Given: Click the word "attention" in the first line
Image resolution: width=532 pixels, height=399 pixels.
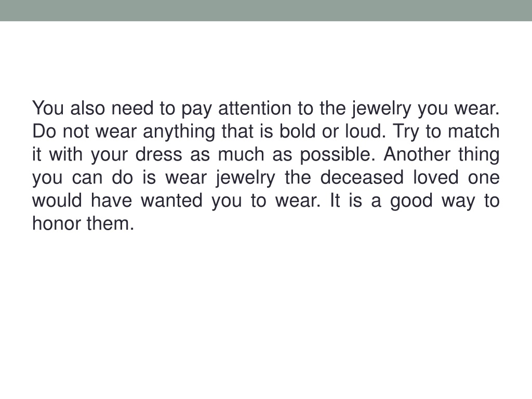Looking at the screenshot, I should 255,108.
